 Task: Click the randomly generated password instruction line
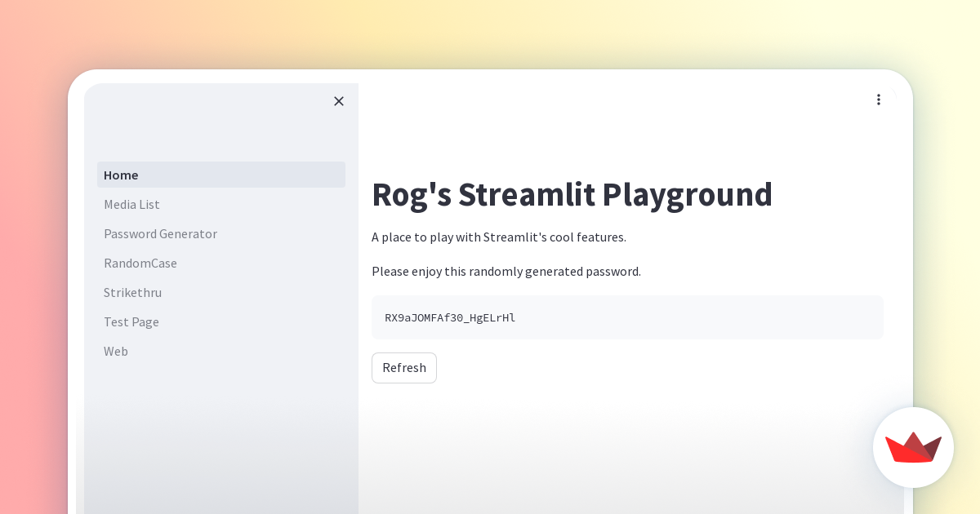506,271
